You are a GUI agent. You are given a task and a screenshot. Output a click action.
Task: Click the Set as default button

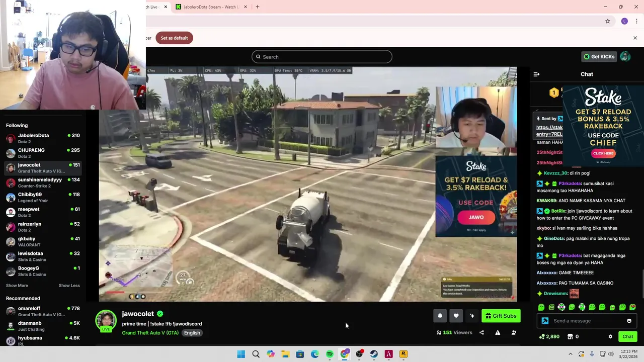click(x=174, y=38)
